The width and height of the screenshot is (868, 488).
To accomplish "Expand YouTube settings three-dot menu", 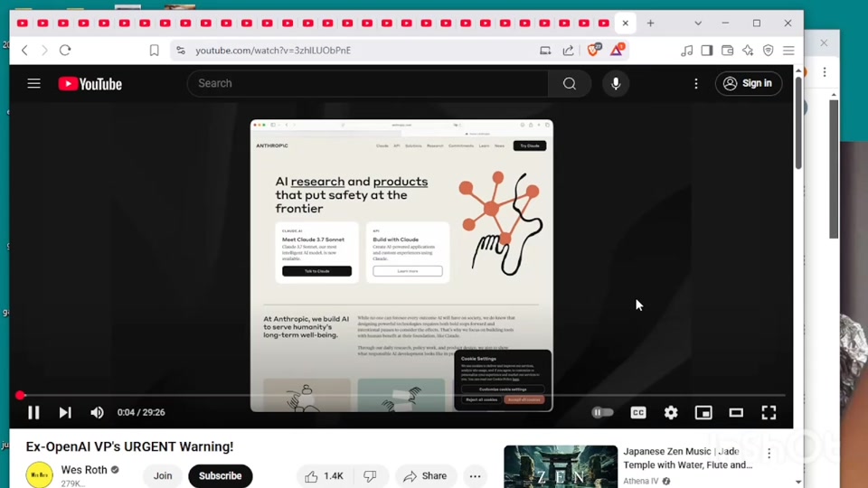I will point(695,83).
